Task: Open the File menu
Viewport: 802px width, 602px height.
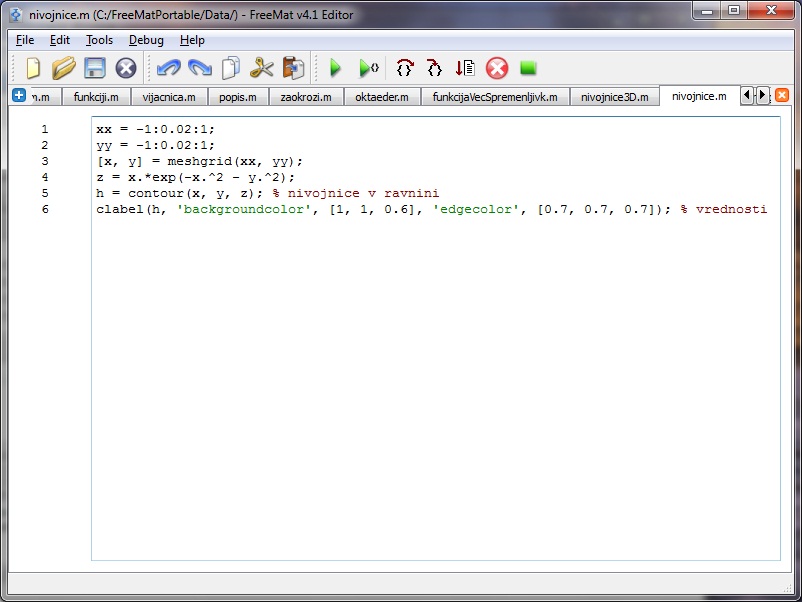Action: (x=25, y=40)
